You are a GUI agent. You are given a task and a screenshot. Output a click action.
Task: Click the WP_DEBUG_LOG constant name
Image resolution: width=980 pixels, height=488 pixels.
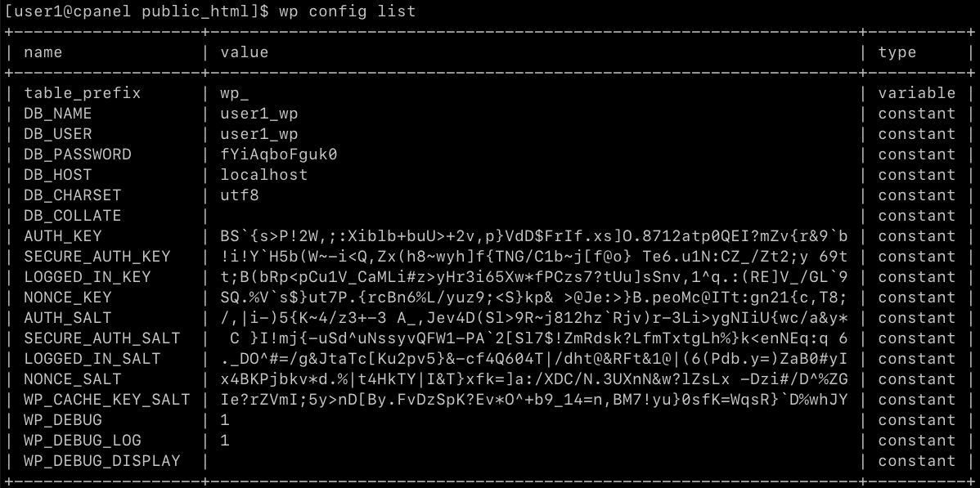[x=82, y=441]
